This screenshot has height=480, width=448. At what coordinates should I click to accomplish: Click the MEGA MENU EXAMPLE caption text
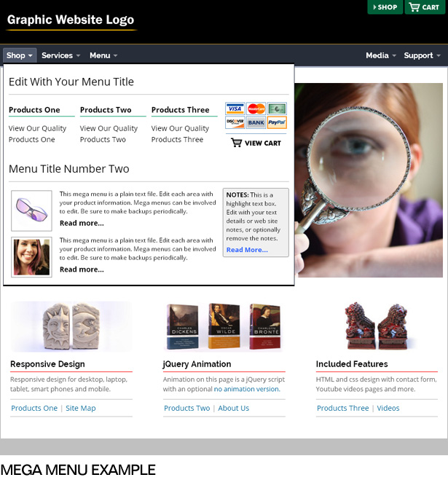78,470
